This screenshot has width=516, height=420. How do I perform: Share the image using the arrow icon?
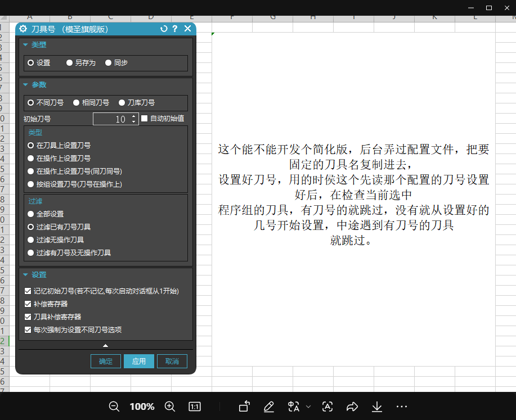352,407
